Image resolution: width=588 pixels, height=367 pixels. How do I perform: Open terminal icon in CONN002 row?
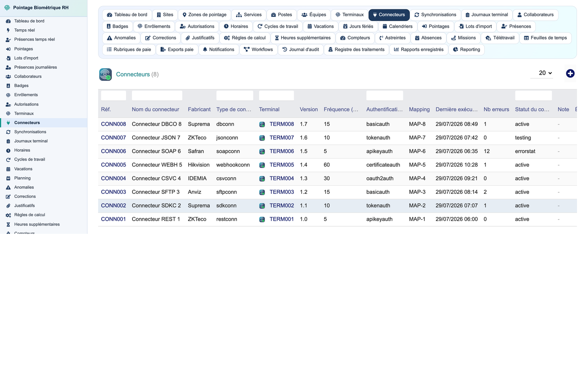coord(262,206)
